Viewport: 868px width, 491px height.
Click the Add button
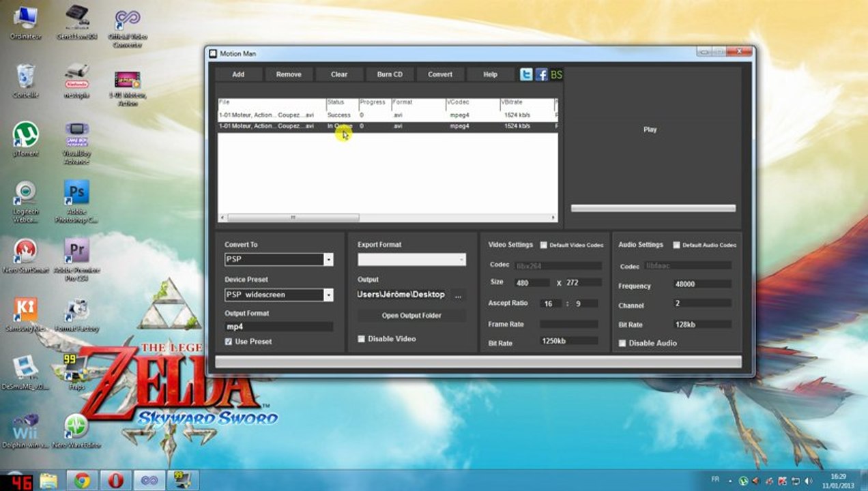pos(238,74)
